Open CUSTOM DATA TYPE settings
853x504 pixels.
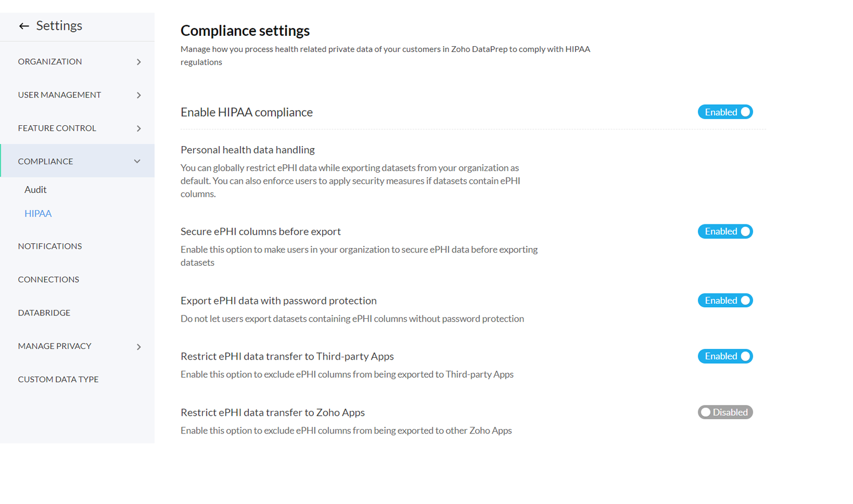pyautogui.click(x=58, y=379)
